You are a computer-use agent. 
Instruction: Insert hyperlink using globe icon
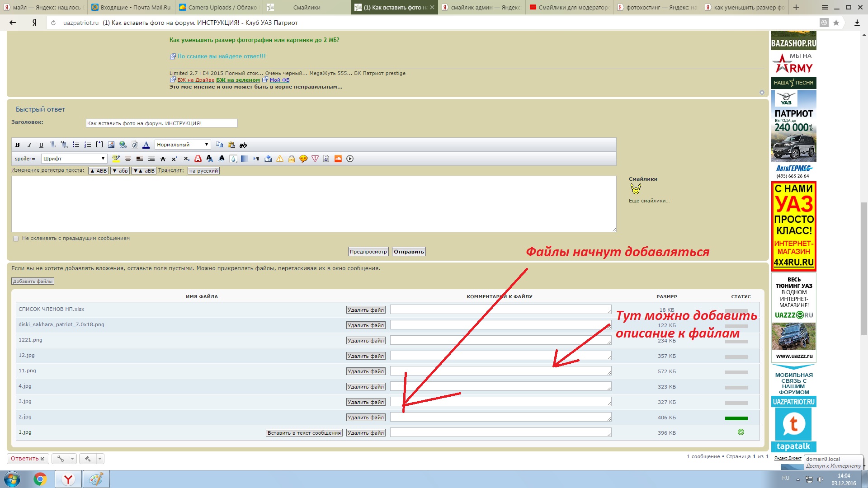[123, 145]
